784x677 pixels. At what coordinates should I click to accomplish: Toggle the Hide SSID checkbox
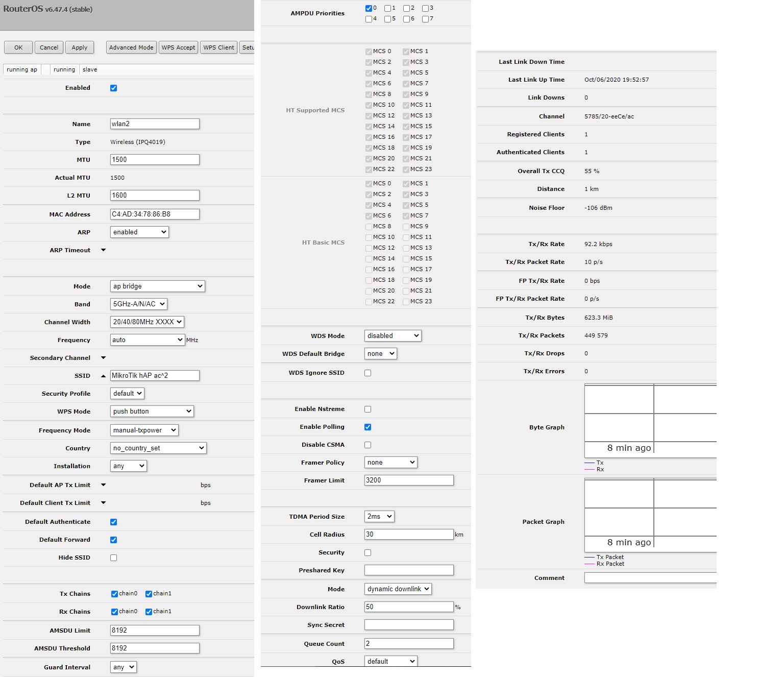tap(113, 558)
